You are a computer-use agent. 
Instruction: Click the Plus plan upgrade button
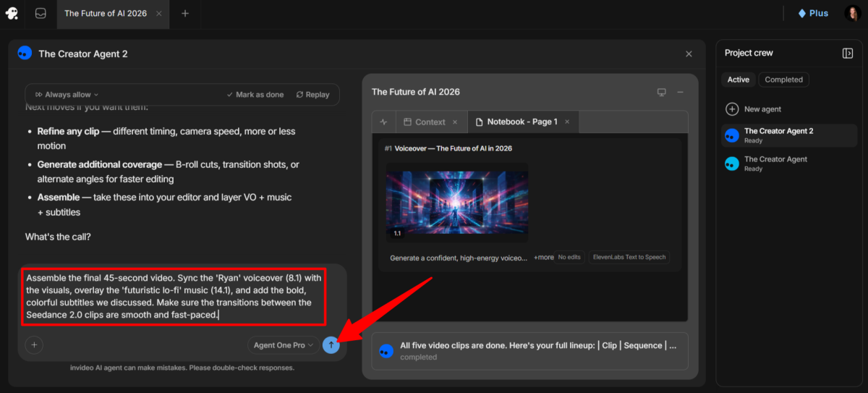click(x=813, y=13)
